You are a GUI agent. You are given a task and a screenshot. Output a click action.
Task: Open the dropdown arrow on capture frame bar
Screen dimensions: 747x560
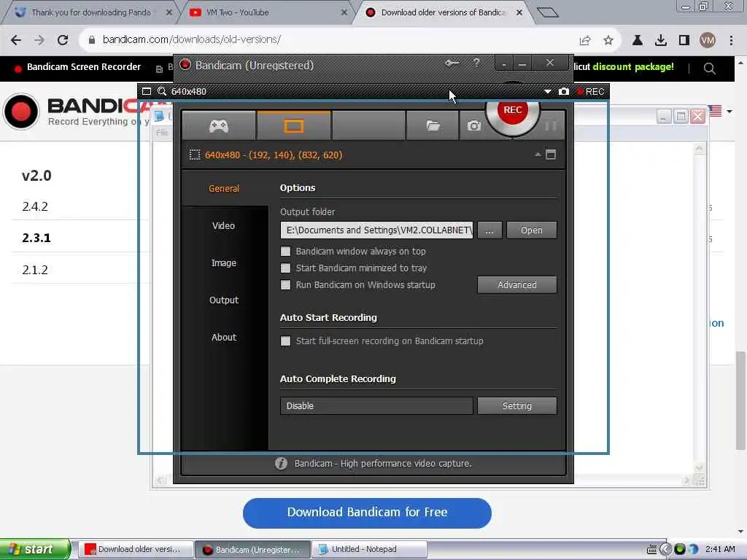point(547,91)
